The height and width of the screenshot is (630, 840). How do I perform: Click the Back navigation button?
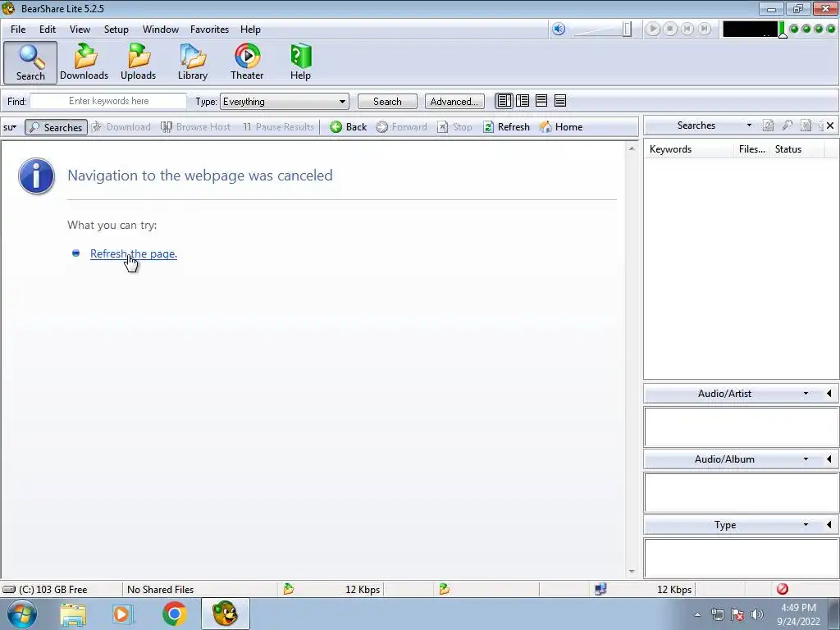[348, 127]
